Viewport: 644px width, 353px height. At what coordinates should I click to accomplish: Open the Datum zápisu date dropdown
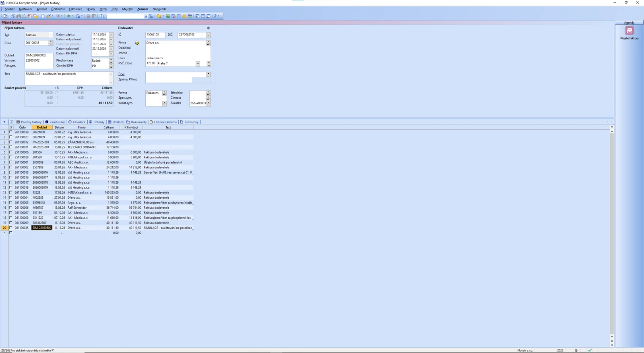pyautogui.click(x=111, y=35)
